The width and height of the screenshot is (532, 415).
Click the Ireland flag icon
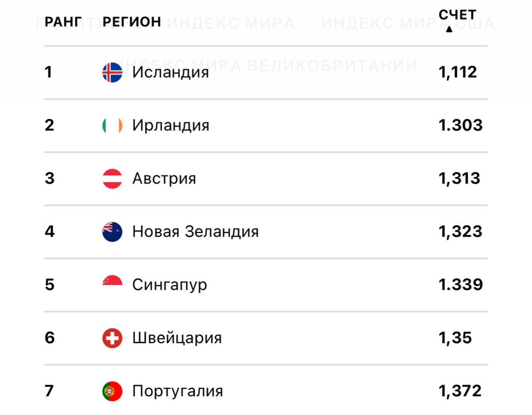click(x=112, y=125)
